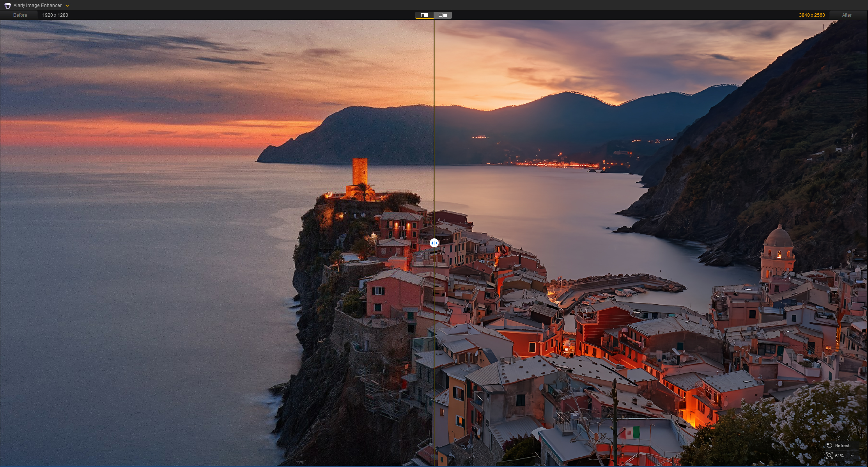Switch to split slider compare view
Screen dimensions: 868x467
(424, 15)
